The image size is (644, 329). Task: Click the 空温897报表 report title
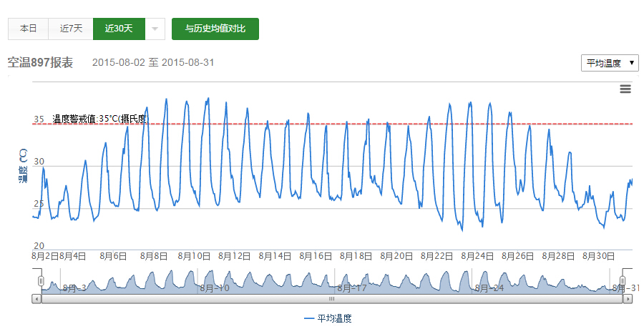click(40, 62)
